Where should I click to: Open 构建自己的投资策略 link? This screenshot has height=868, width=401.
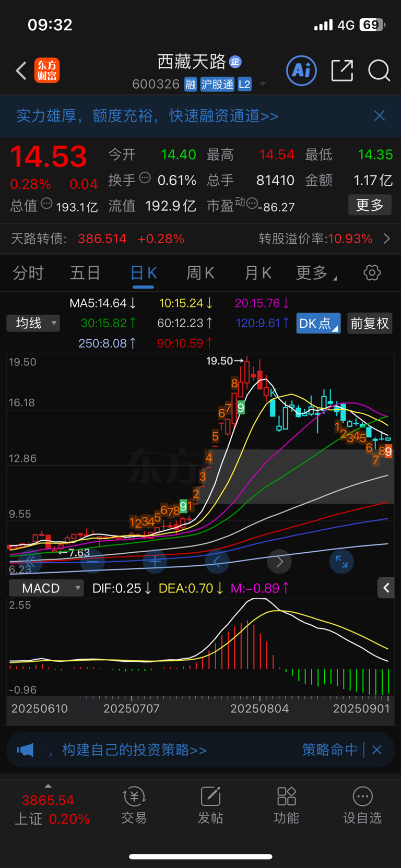134,750
